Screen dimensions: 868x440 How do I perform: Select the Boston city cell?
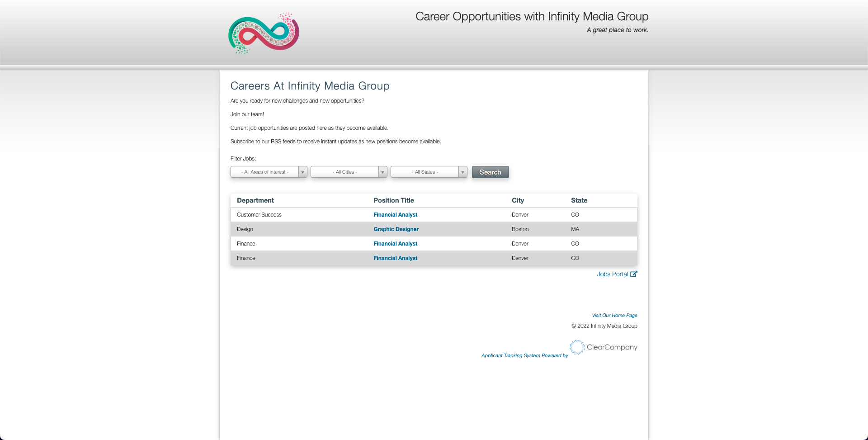coord(520,229)
